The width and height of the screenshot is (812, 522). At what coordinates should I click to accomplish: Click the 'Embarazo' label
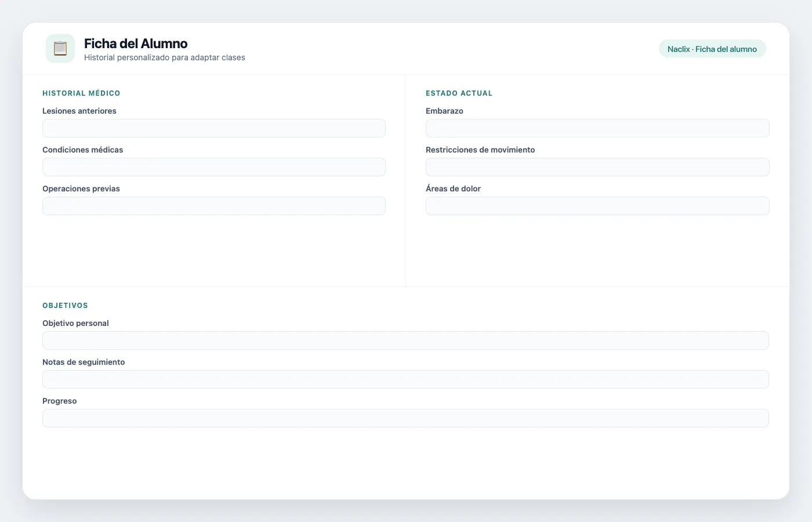click(x=445, y=111)
